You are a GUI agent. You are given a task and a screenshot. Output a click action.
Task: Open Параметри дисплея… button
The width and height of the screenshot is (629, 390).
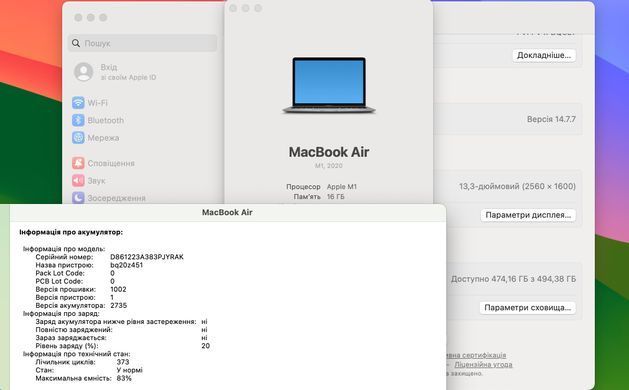pos(528,215)
